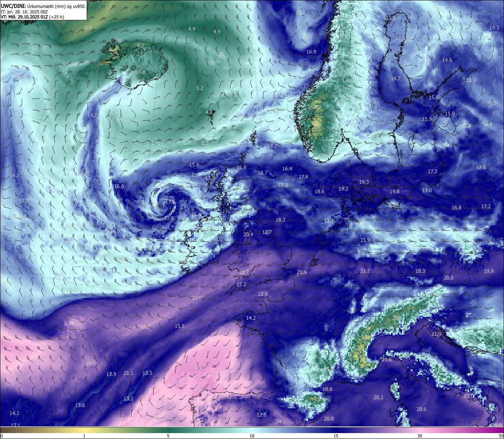Click the 17.2 value at the far right
This screenshot has width=504, height=439.
[486, 207]
